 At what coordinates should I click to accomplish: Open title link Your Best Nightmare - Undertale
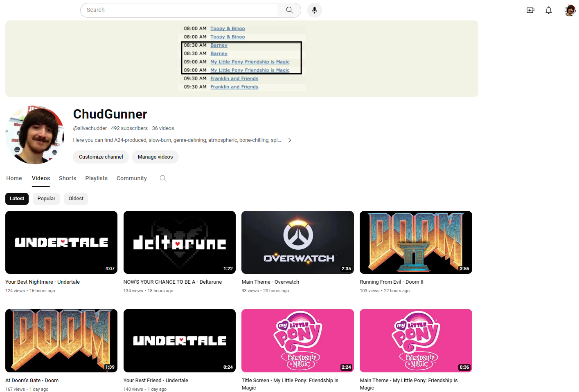click(43, 282)
